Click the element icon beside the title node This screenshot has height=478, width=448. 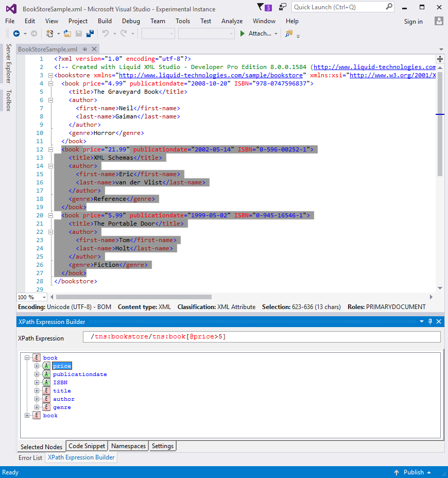click(46, 391)
